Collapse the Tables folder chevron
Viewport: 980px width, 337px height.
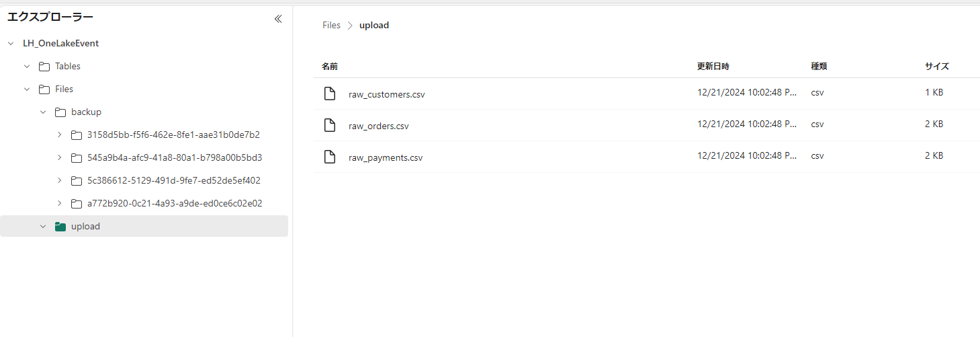[x=27, y=67]
